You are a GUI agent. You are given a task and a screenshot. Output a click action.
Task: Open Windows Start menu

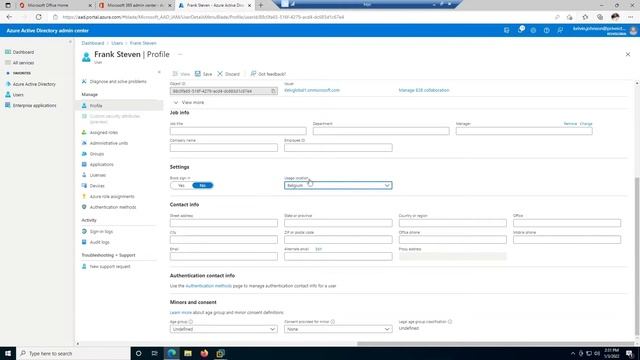pyautogui.click(x=8, y=353)
